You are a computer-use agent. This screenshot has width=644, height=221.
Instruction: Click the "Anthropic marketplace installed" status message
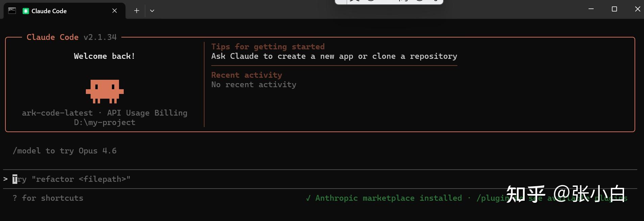click(388, 198)
